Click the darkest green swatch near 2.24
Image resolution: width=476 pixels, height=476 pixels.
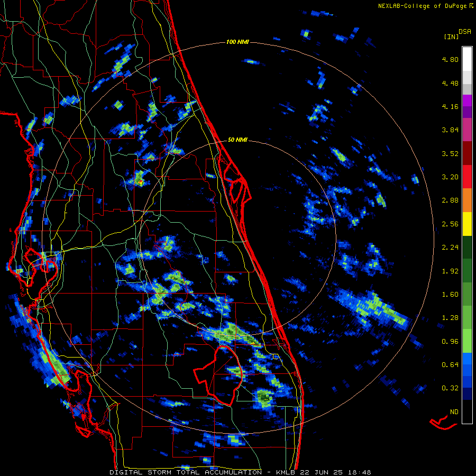point(467,247)
